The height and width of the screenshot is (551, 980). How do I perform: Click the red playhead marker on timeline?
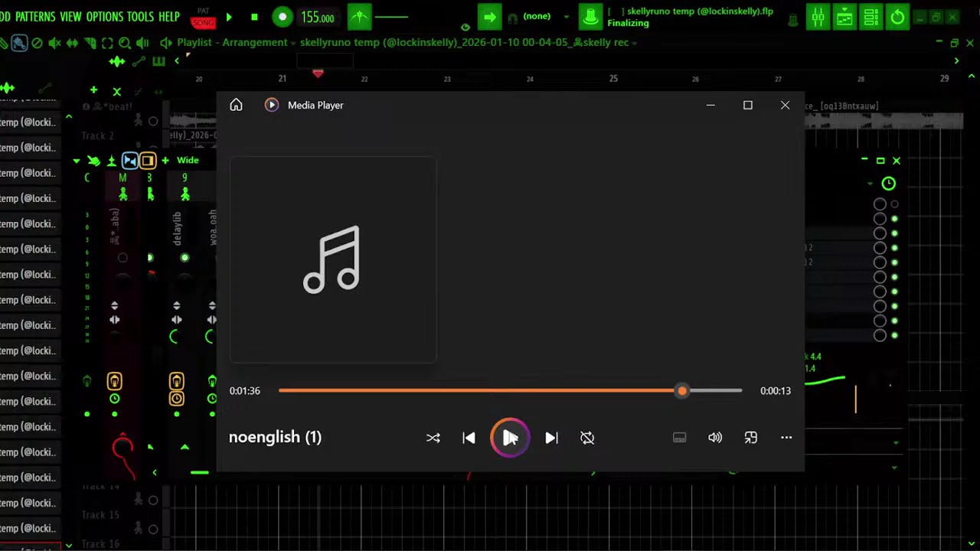pos(318,73)
